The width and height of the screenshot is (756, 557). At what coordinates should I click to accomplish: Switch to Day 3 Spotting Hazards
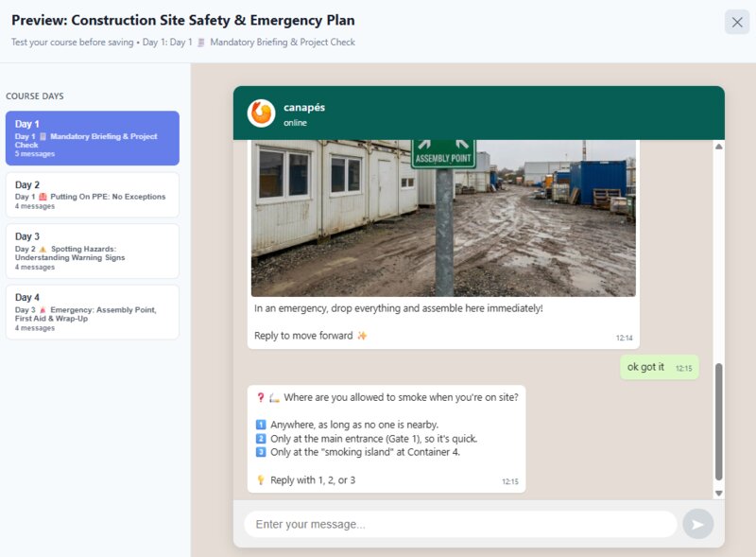92,251
